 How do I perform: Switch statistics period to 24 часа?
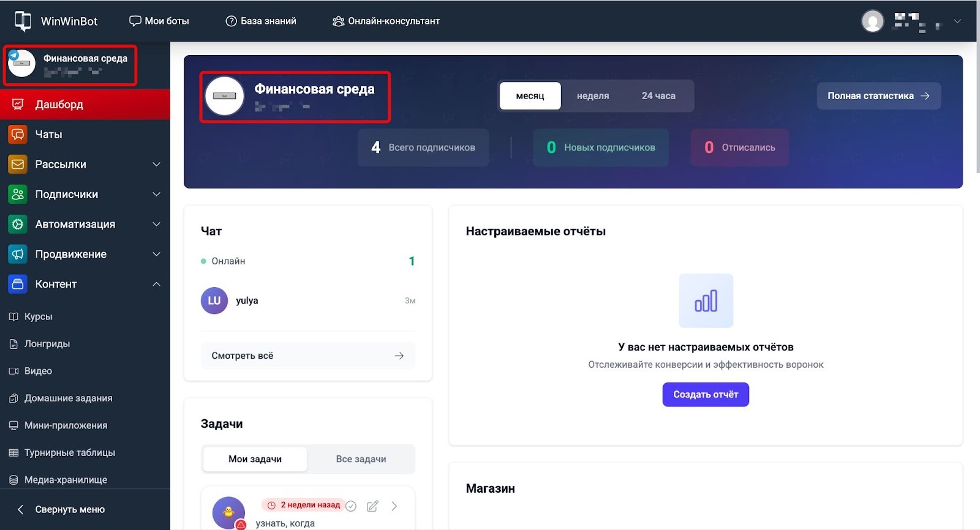658,96
